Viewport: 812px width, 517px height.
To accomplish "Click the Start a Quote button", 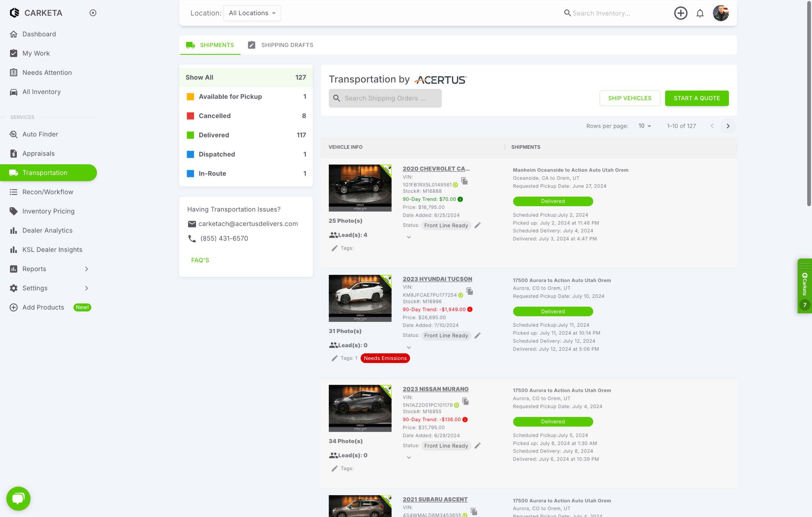I will (x=696, y=98).
